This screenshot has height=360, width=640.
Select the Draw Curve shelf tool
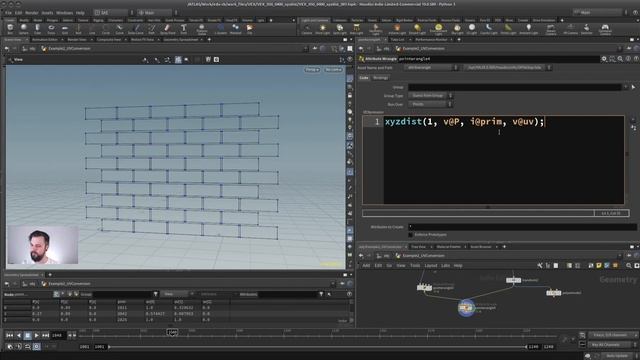point(136,29)
